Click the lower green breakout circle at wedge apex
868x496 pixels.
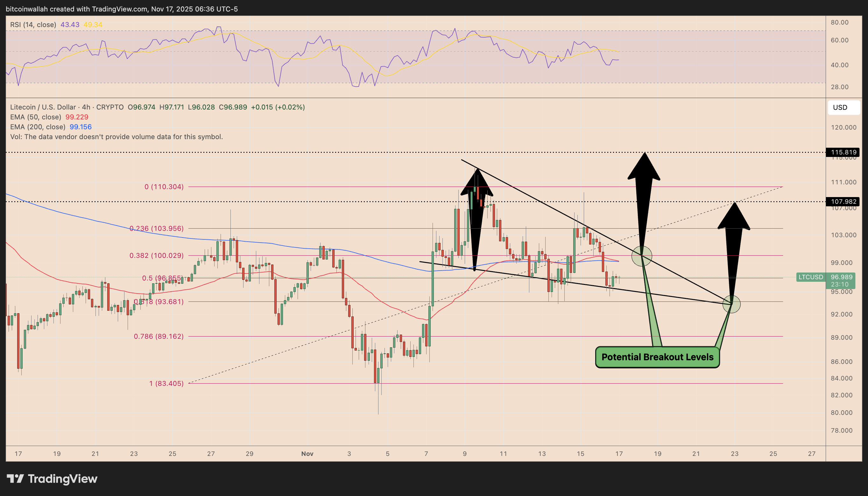click(731, 304)
